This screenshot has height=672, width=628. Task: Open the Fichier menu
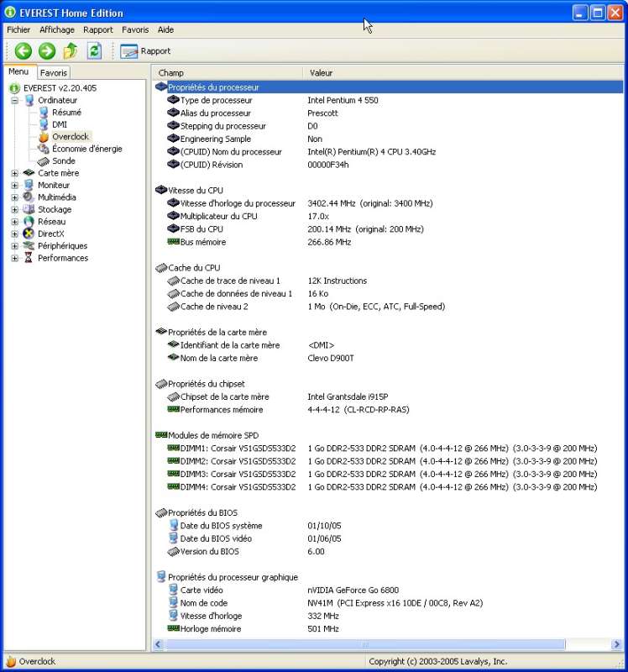click(18, 29)
